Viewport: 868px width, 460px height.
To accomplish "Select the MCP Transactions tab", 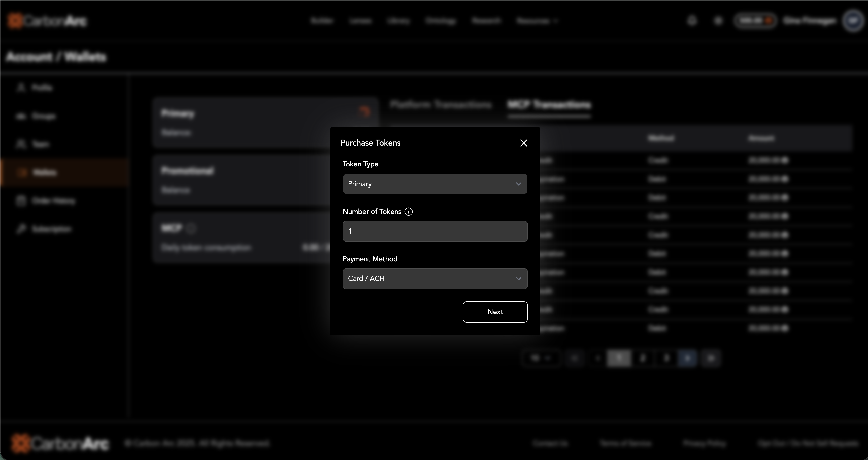I will tap(549, 105).
